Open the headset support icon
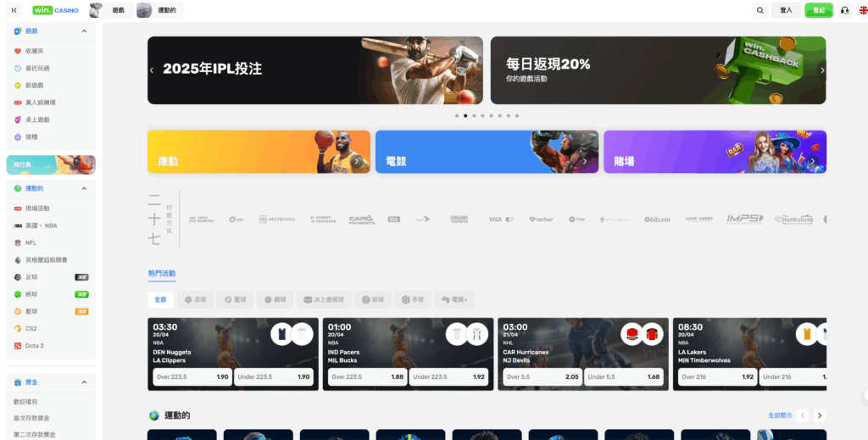The width and height of the screenshot is (868, 440). (845, 10)
